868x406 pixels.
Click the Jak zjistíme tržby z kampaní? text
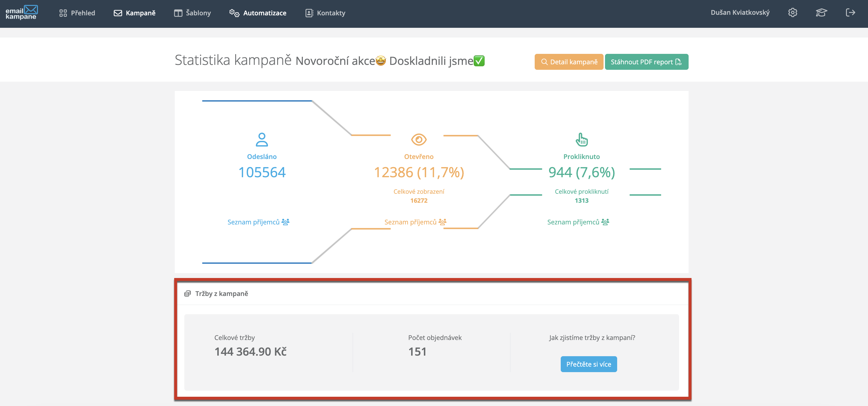592,338
